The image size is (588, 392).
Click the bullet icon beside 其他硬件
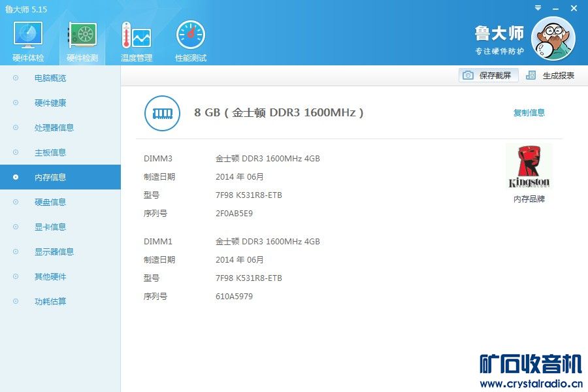16,276
